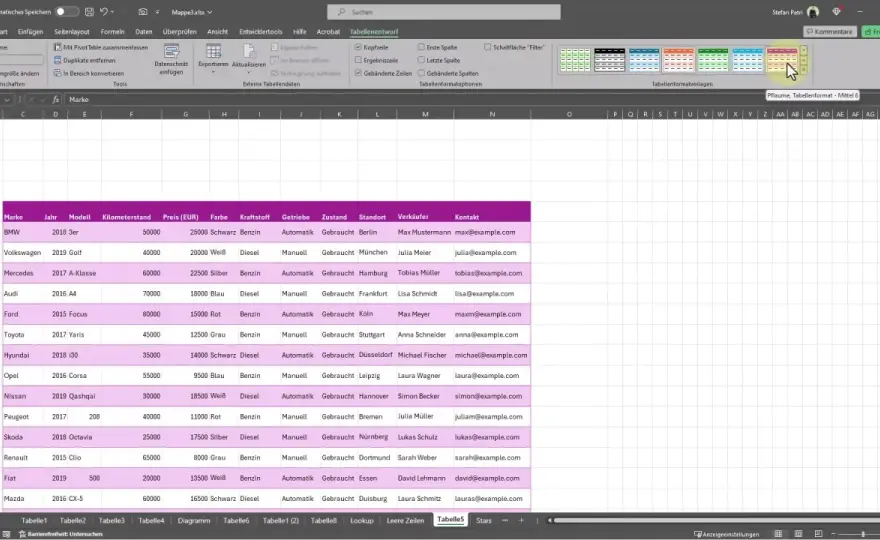Apply the light green table style
This screenshot has height=540, width=880.
575,60
